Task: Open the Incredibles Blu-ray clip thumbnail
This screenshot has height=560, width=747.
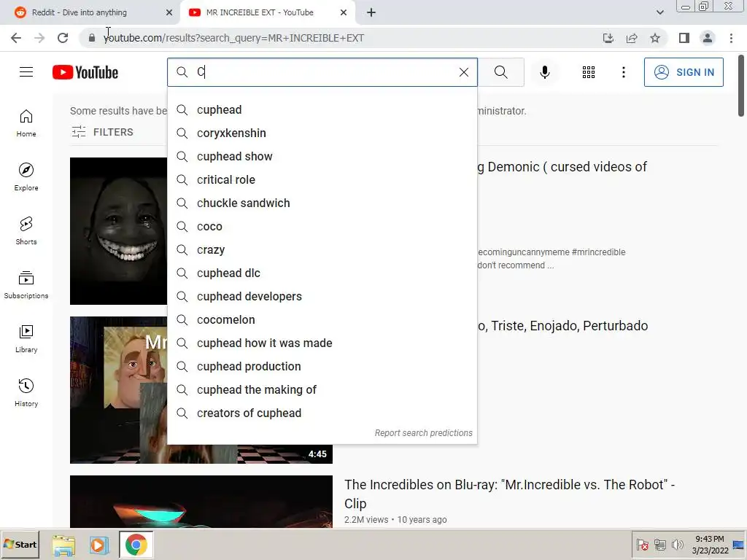Action: (201, 502)
